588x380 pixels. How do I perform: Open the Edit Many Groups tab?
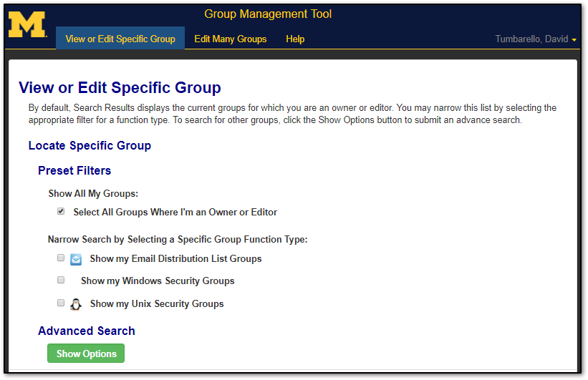tap(230, 39)
